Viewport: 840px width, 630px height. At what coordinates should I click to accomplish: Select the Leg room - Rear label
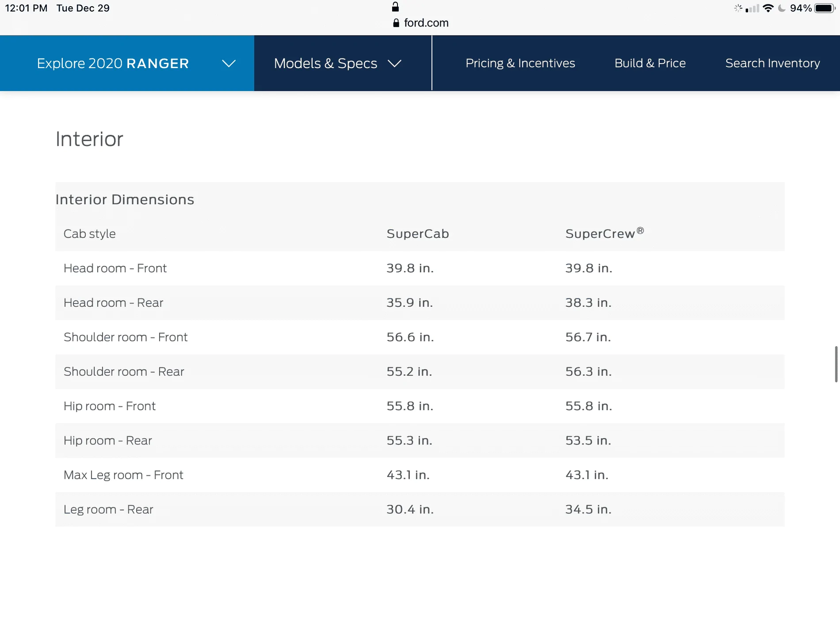pos(108,509)
